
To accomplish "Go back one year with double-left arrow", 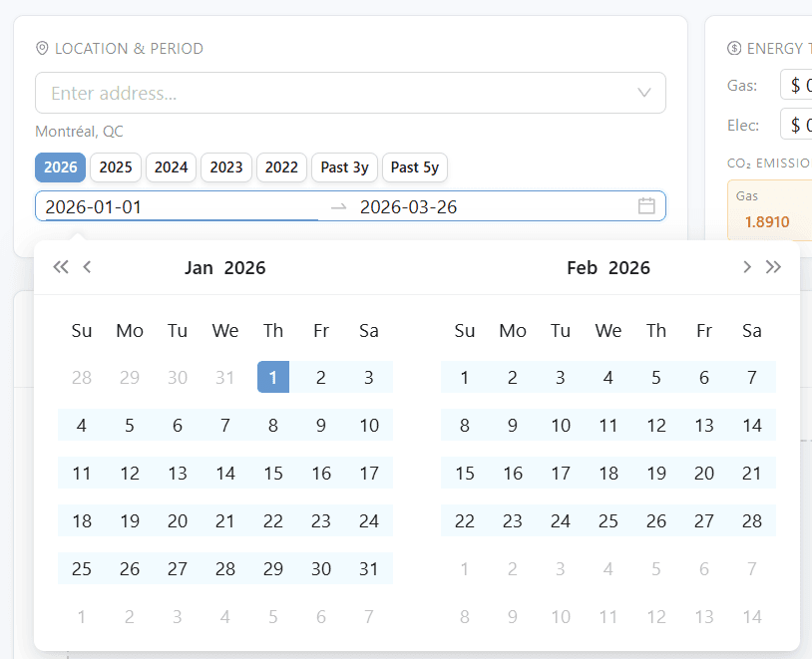I will tap(61, 267).
